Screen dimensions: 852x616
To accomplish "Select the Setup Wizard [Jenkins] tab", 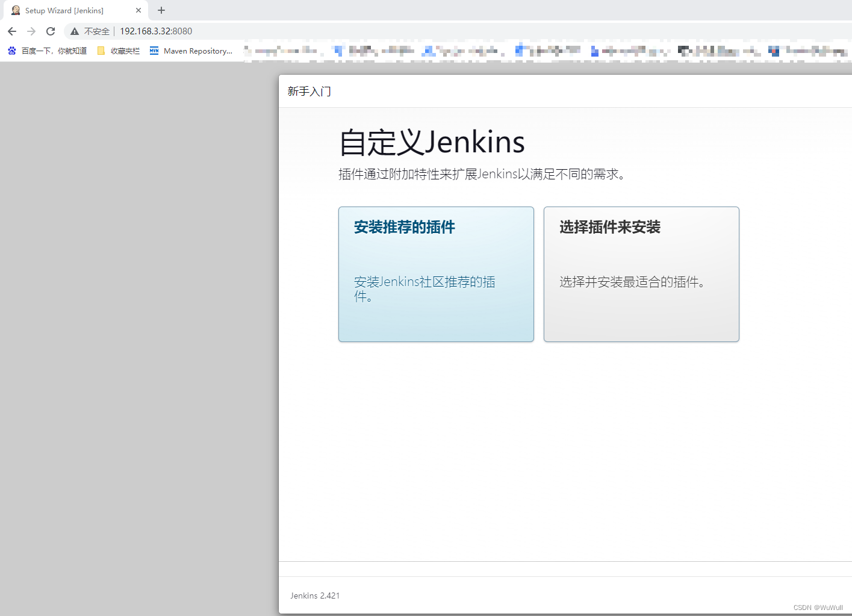I will 75,10.
